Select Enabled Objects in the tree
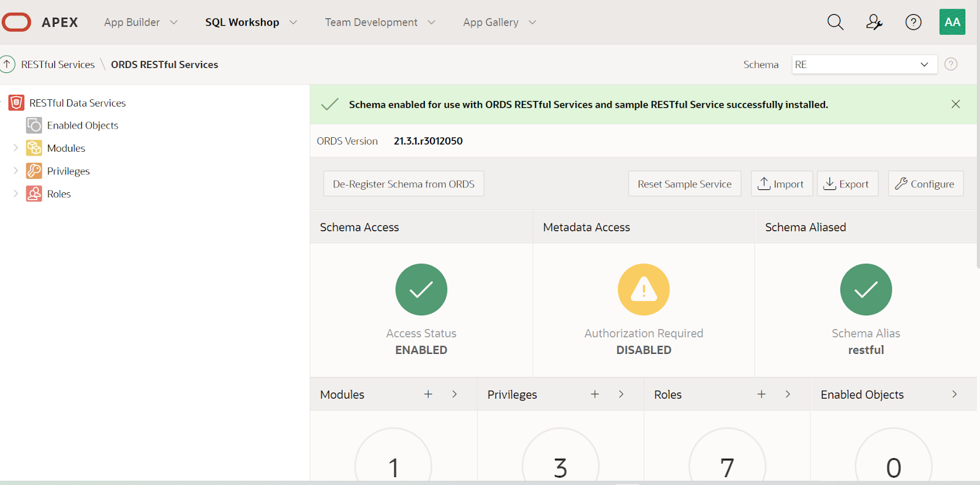 pyautogui.click(x=83, y=126)
